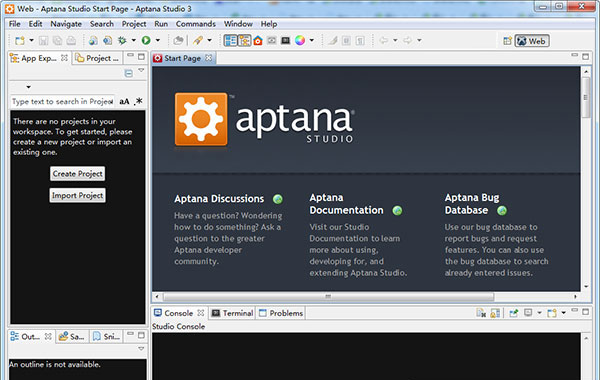Screen dimensions: 600x380
Task: Click the color wheel theme icon
Action: pyautogui.click(x=300, y=40)
